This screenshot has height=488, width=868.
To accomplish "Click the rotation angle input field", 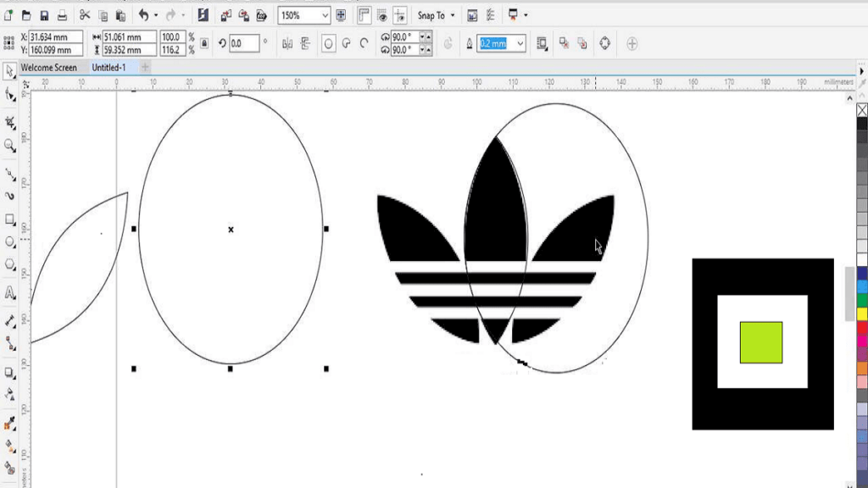I will [246, 43].
